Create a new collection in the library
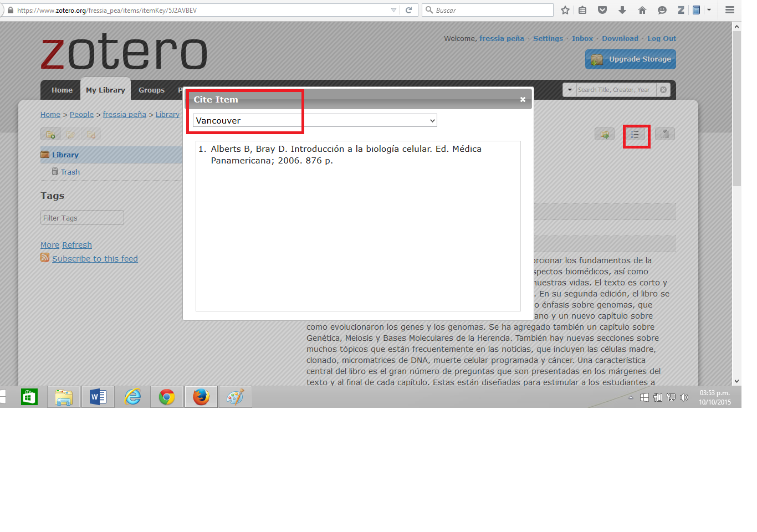This screenshot has height=532, width=757. pos(50,135)
